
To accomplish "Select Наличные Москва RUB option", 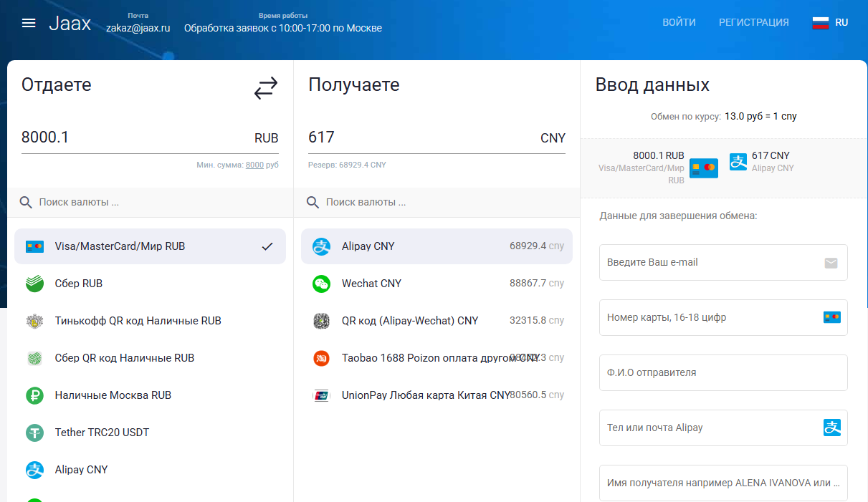I will 150,395.
